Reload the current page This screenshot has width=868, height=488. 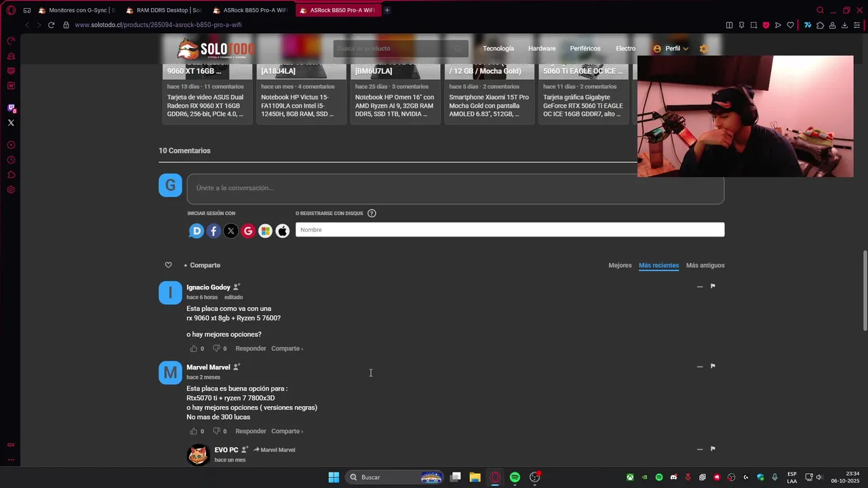tap(51, 25)
